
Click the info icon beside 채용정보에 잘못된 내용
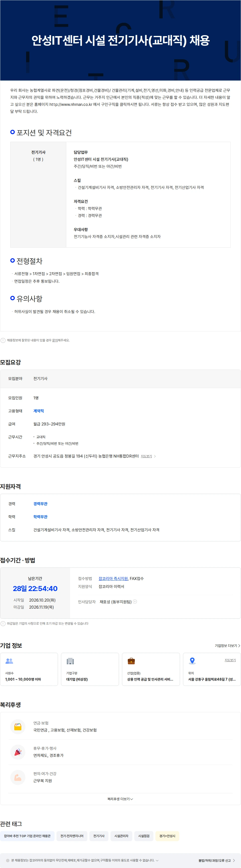(3, 340)
